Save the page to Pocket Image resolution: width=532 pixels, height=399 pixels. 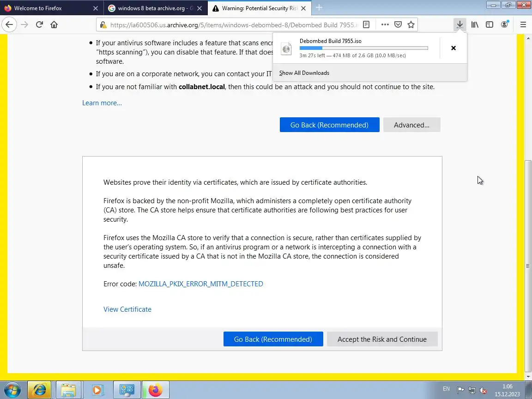398,24
